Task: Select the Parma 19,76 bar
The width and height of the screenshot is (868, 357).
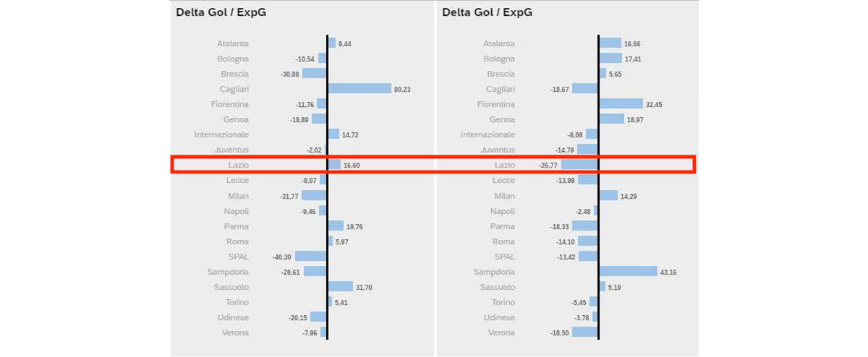Action: coord(336,226)
